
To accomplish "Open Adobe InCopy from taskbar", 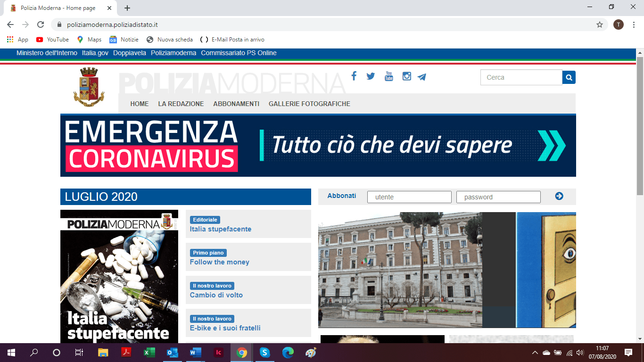I will [219, 352].
